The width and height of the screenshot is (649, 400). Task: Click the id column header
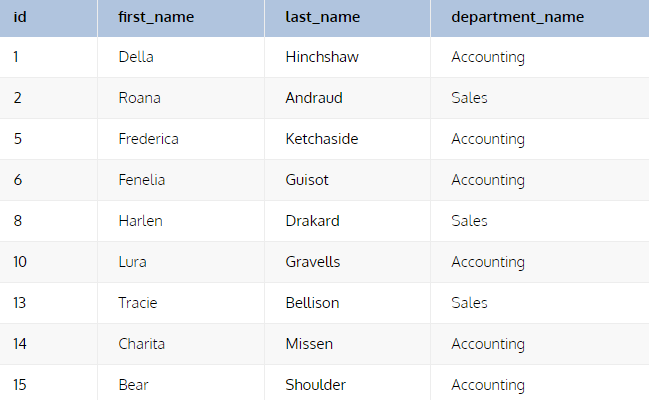pos(20,17)
